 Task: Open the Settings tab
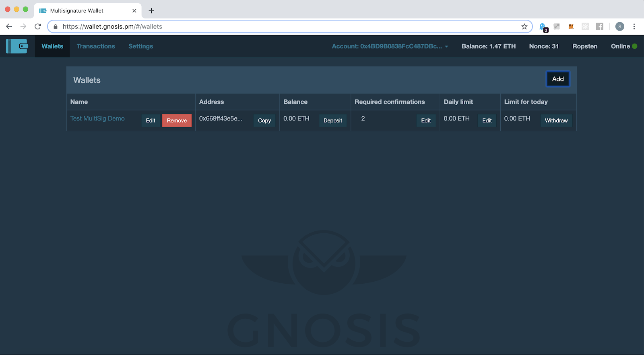tap(140, 46)
